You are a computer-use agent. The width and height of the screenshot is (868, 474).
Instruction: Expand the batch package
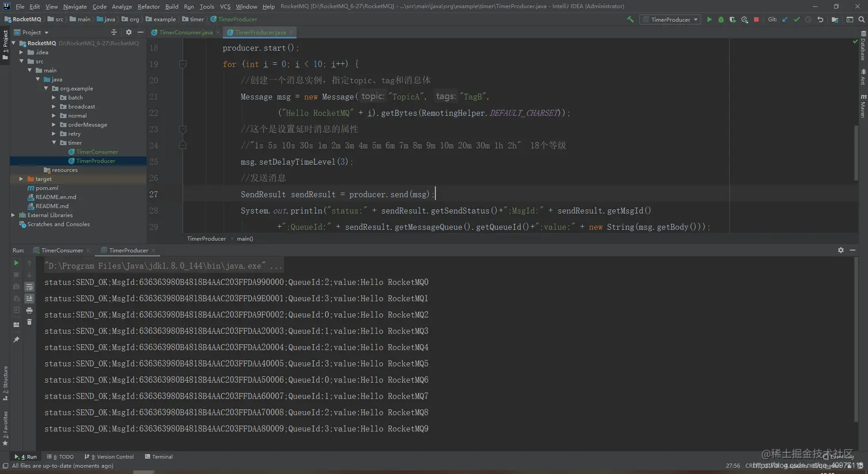pyautogui.click(x=54, y=98)
